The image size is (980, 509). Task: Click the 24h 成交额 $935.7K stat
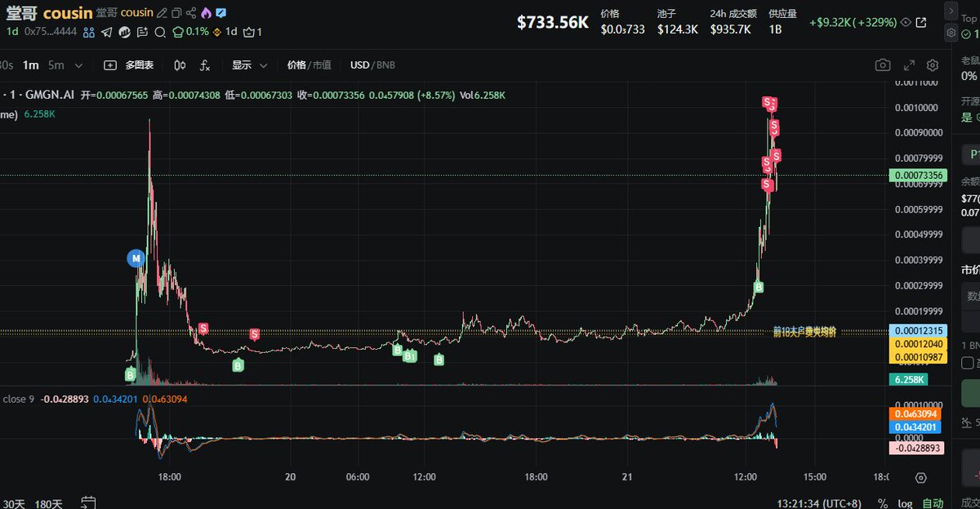[733, 21]
